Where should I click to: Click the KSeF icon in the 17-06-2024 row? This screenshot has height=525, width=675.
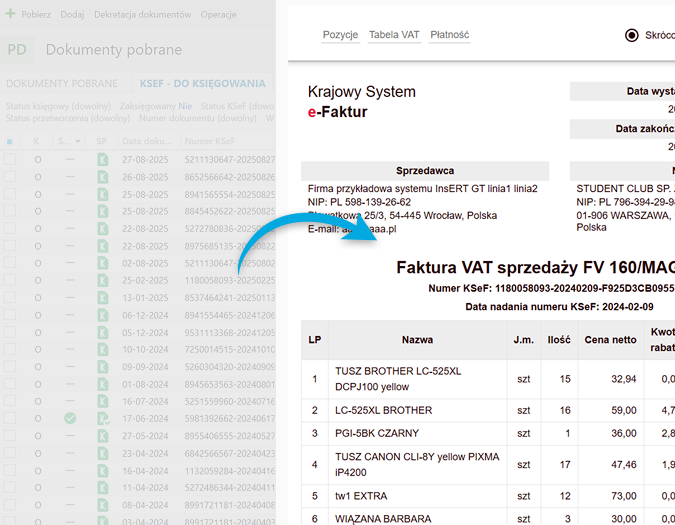click(102, 419)
